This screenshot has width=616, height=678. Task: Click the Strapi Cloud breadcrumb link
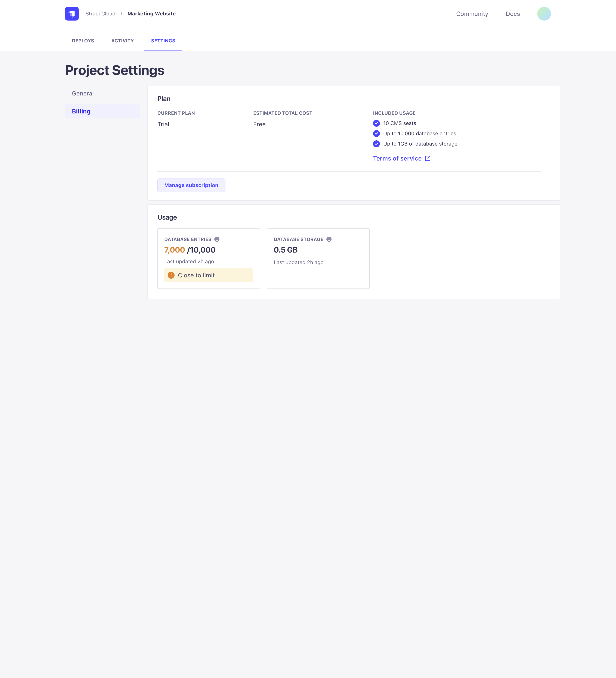(x=100, y=13)
